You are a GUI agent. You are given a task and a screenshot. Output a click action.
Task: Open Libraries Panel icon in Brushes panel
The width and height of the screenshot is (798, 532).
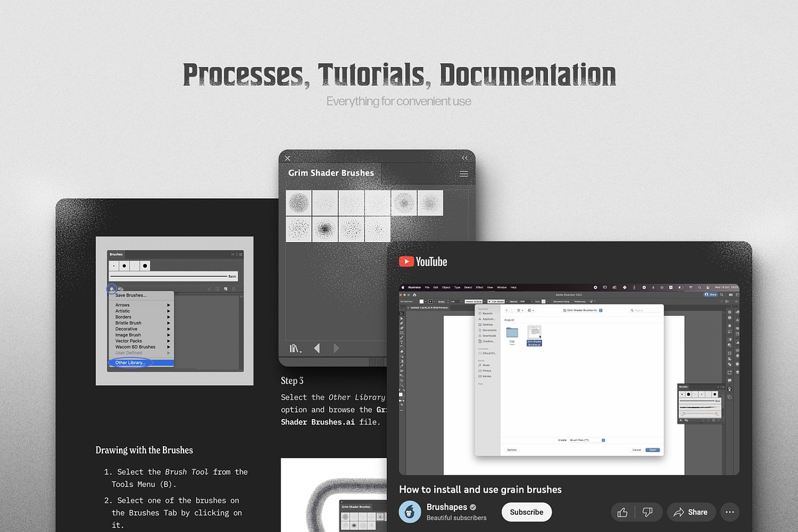tap(121, 289)
